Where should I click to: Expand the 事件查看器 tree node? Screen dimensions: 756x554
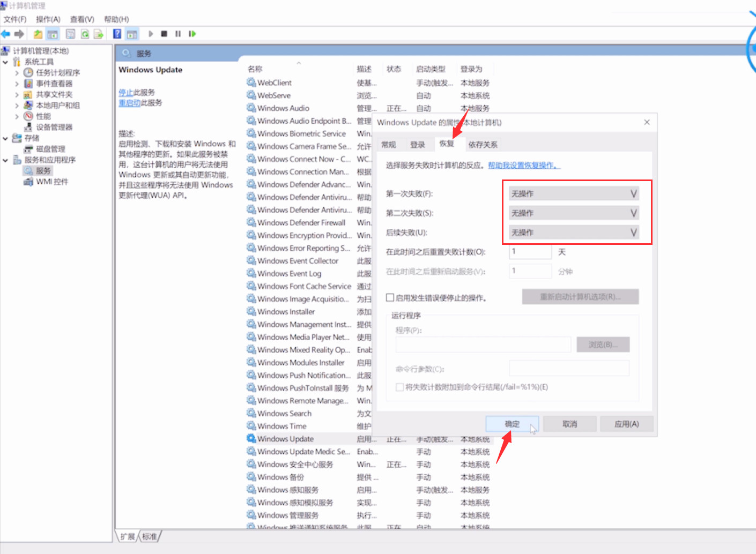17,84
